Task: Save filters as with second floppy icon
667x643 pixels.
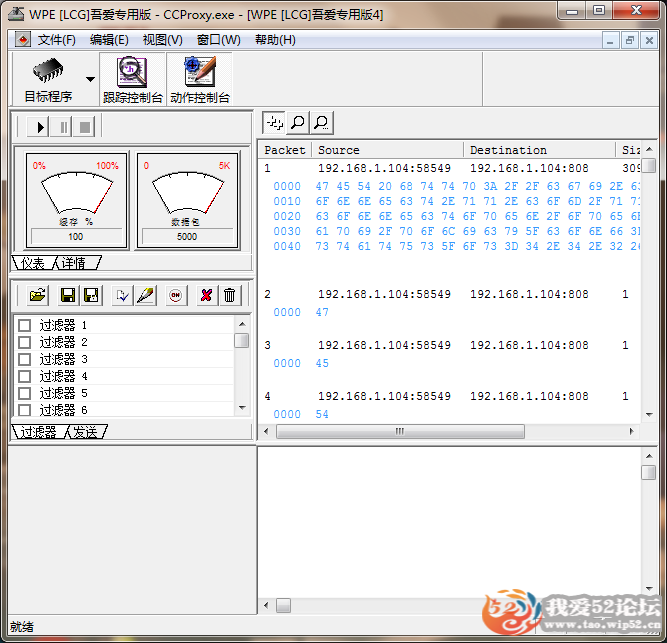Action: 91,295
